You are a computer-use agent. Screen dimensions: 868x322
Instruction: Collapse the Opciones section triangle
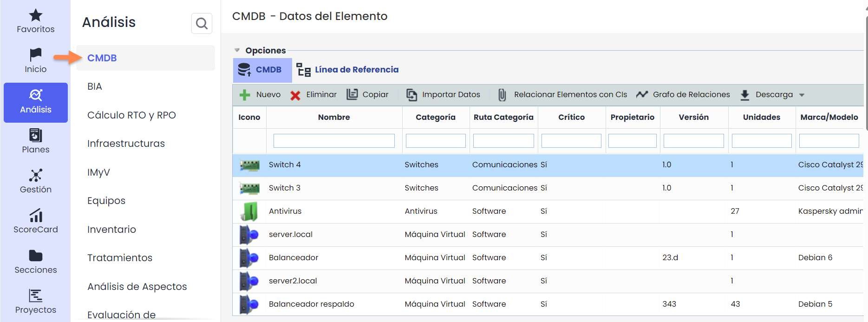pos(237,50)
